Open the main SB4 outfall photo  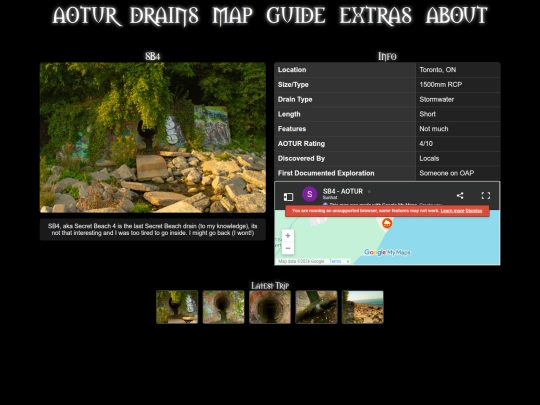153,137
